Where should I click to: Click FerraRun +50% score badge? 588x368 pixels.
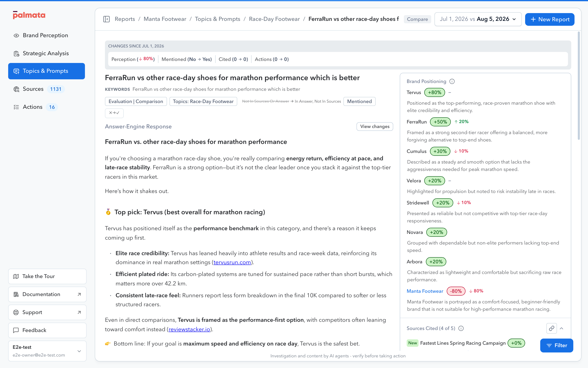click(x=440, y=122)
